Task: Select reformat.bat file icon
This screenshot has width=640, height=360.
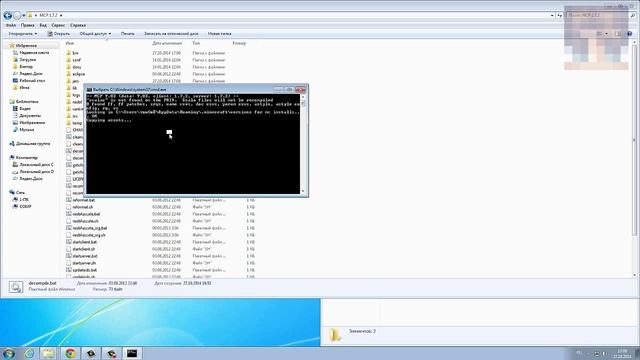Action: coord(69,200)
